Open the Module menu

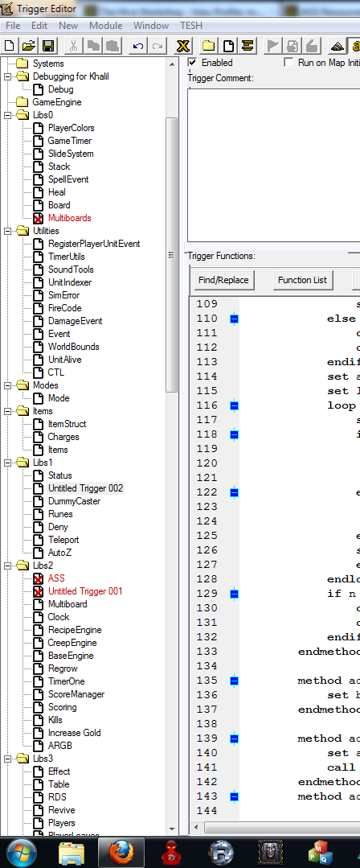[106, 26]
